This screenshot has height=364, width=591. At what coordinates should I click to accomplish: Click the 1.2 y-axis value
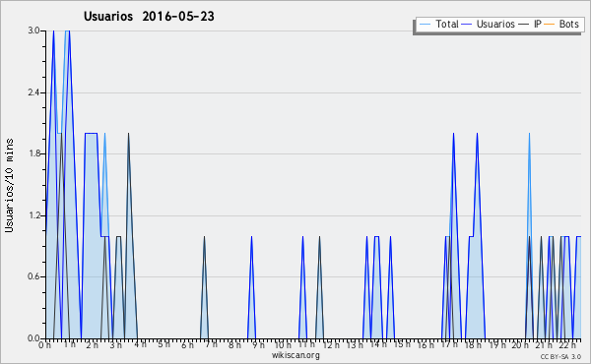(33, 215)
